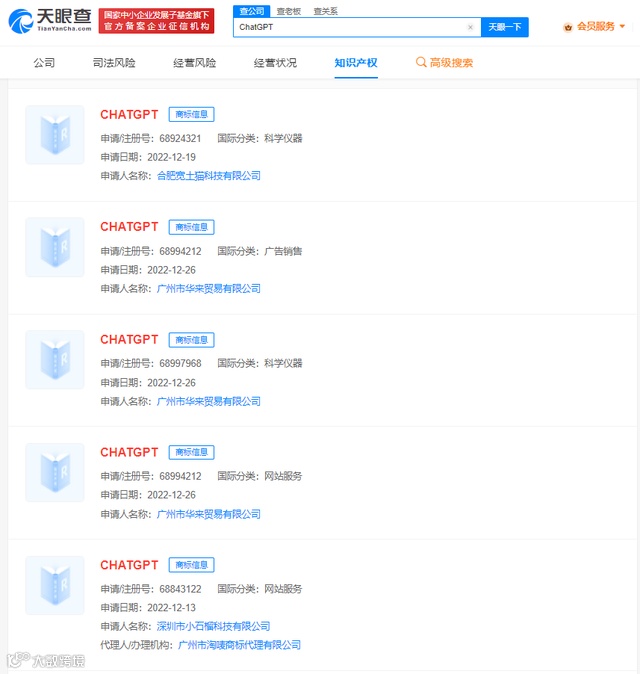640x674 pixels.
Task: Open trademark thumbnail for 68994212 网站服务
Action: coord(55,472)
